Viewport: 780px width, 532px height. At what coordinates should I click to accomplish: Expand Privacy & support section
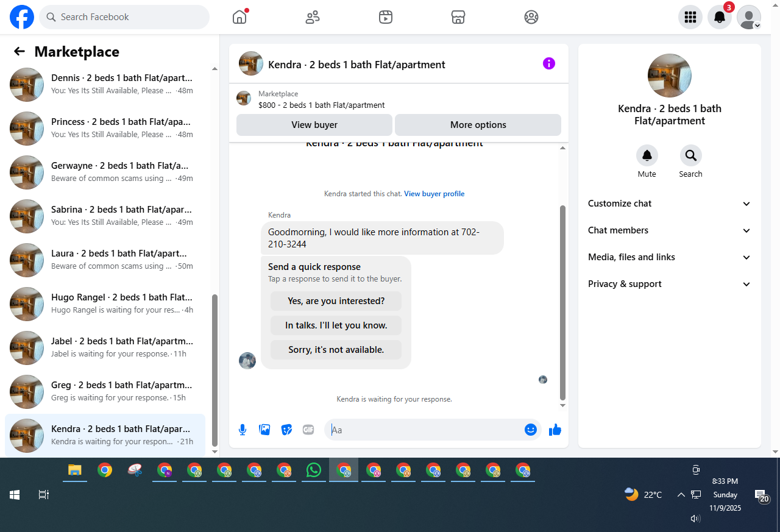(670, 284)
